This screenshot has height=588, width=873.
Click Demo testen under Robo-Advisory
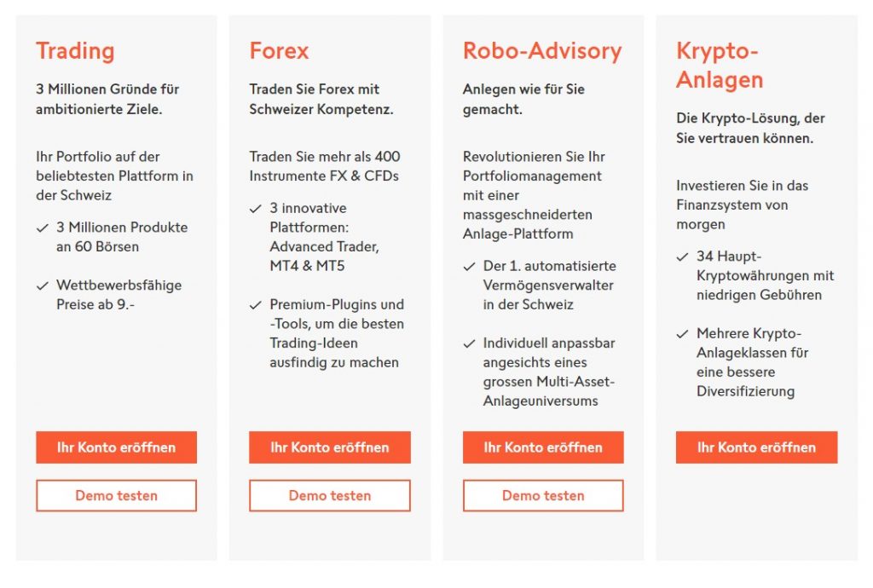(543, 496)
